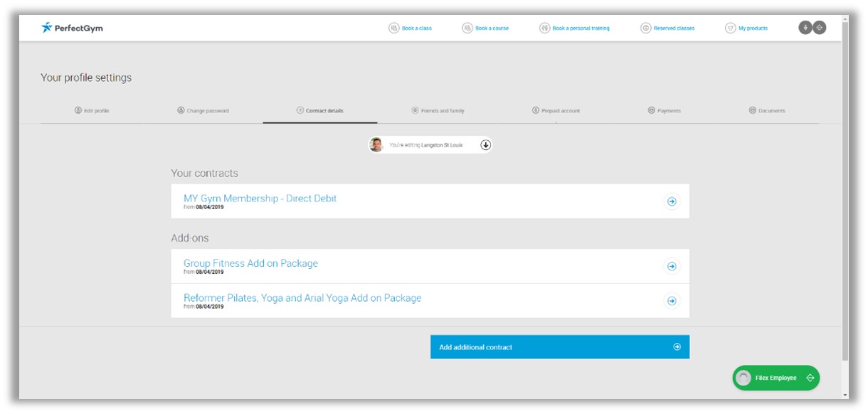
Task: Open MY Gym Membership contract arrow
Action: (671, 202)
